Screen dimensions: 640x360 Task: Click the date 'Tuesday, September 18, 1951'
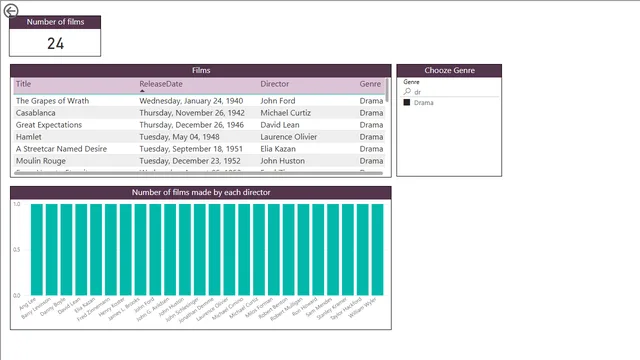tap(191, 149)
